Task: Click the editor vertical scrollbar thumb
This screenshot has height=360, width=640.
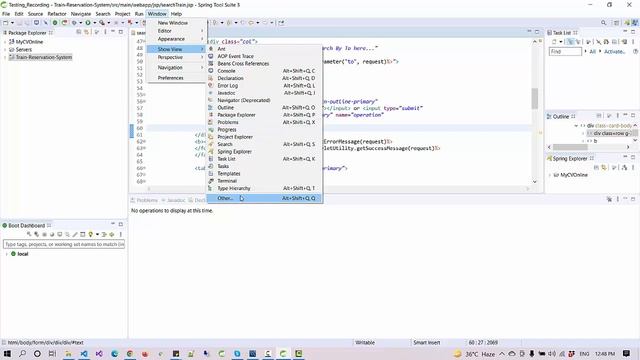Action: pyautogui.click(x=535, y=98)
